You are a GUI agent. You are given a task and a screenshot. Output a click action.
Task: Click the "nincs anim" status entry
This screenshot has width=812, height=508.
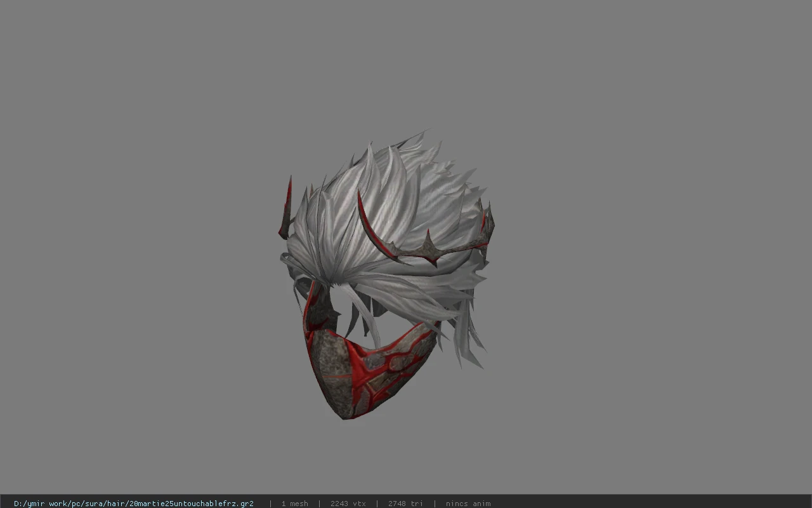(468, 504)
